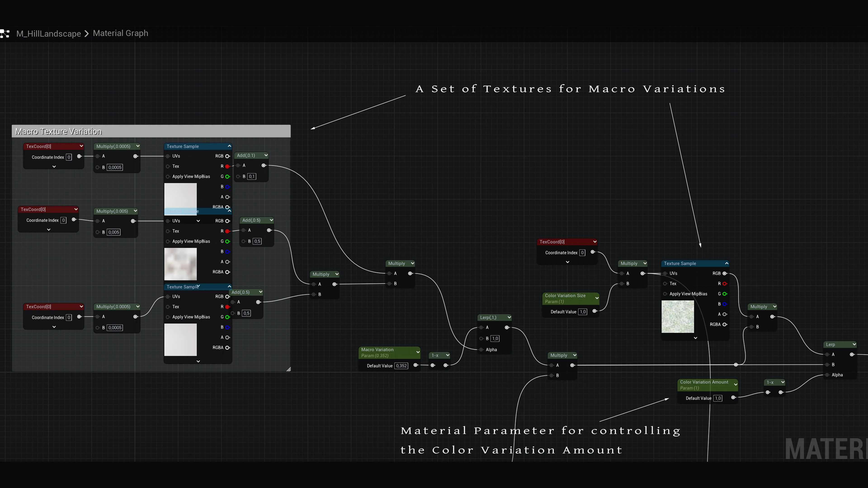Click the Macro Variation Default Value output pin
This screenshot has width=868, height=488.
416,365
